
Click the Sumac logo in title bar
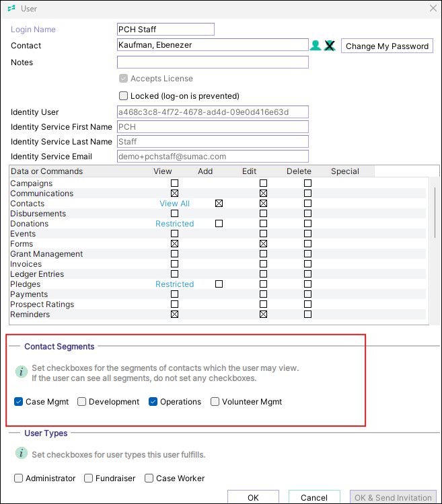point(11,8)
